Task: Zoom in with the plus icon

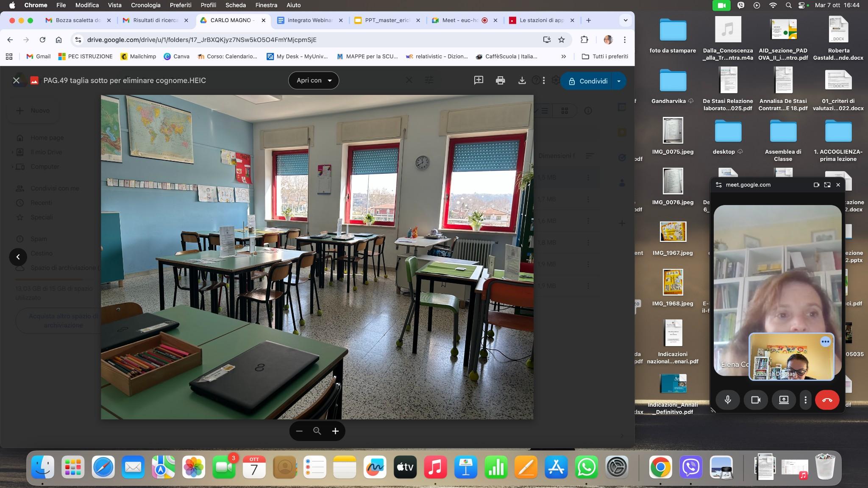Action: tap(335, 431)
